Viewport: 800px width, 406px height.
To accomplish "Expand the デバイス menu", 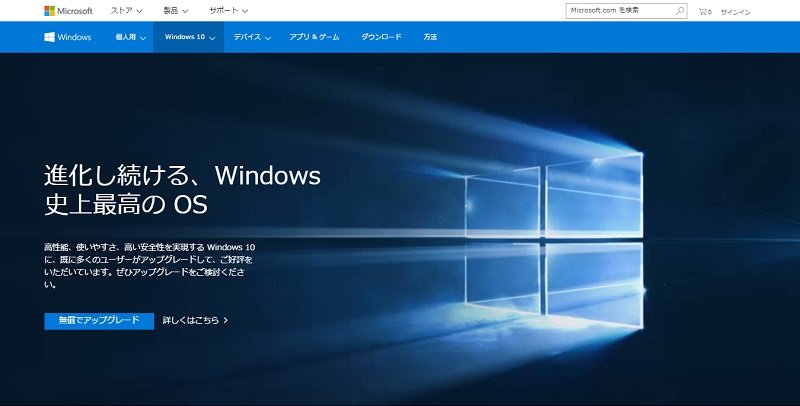I will [252, 37].
